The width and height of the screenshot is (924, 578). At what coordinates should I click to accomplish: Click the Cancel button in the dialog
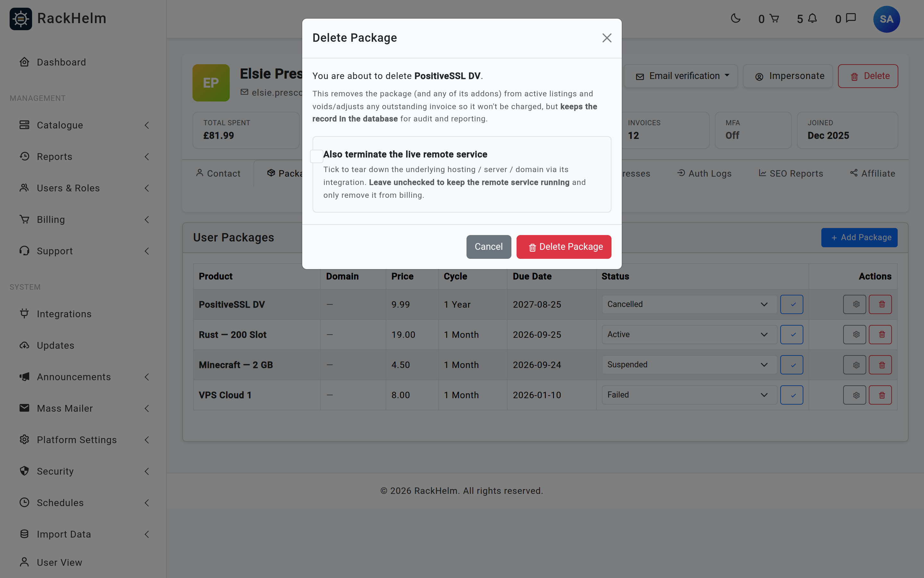[x=488, y=247]
